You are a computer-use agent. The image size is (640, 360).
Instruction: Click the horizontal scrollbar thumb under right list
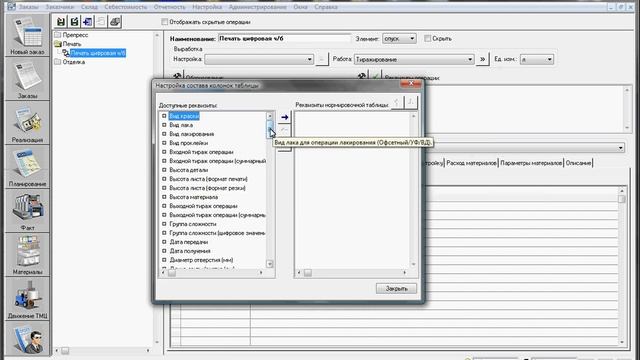[x=308, y=272]
